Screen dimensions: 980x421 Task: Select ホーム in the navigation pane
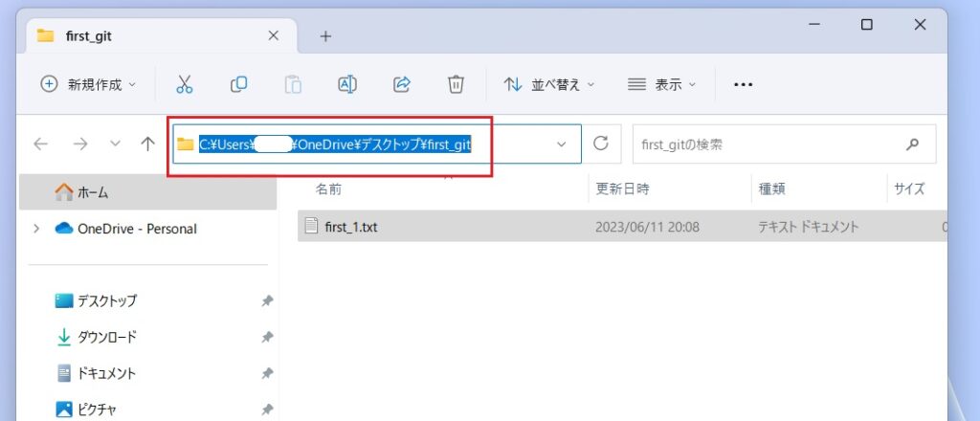(x=93, y=192)
